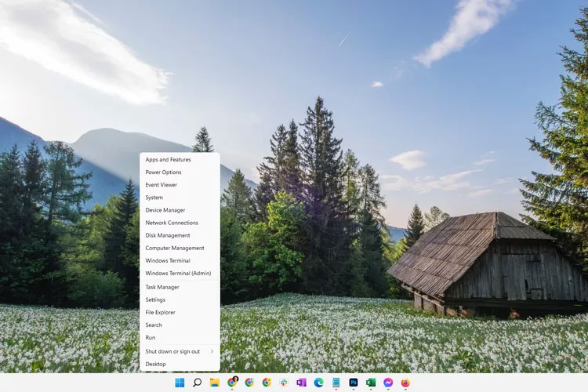Select Desktop at the menu bottom
Viewport: 588px width, 392px height.
point(180,365)
